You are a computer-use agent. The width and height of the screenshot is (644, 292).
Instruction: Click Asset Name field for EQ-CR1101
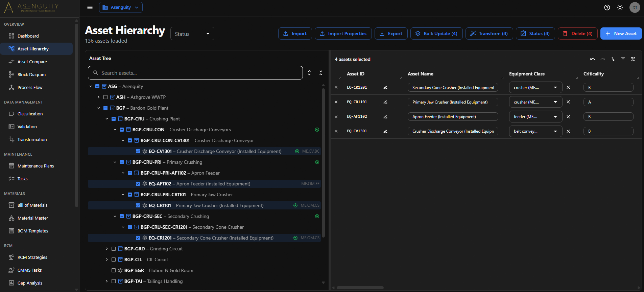pyautogui.click(x=453, y=102)
